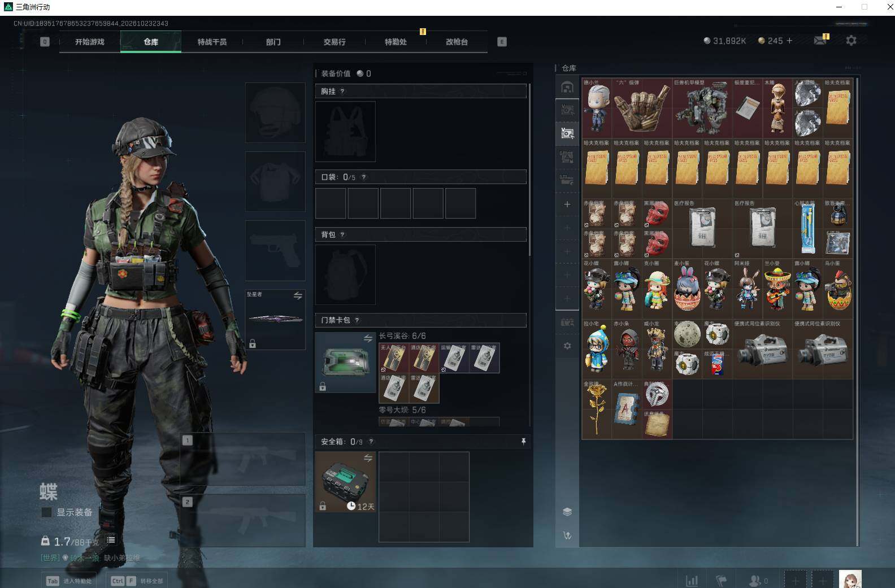Viewport: 895px width, 588px height.
Task: Click the pistol sidearm slot
Action: coord(275,250)
